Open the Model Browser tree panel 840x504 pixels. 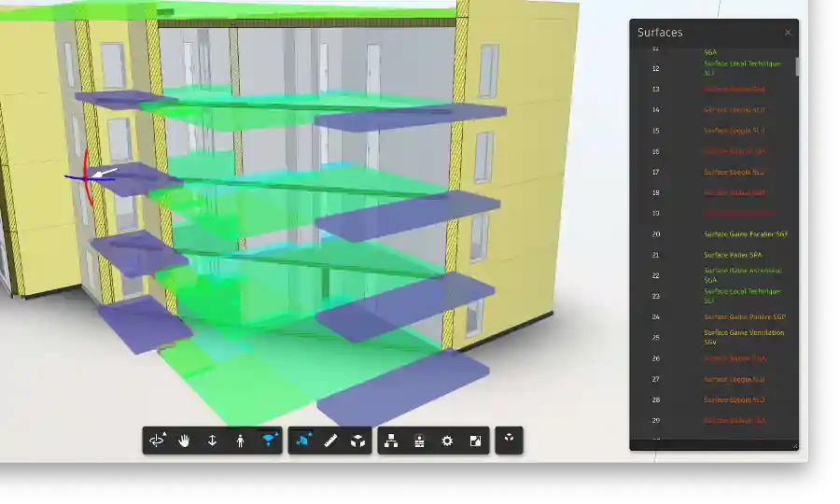(391, 441)
